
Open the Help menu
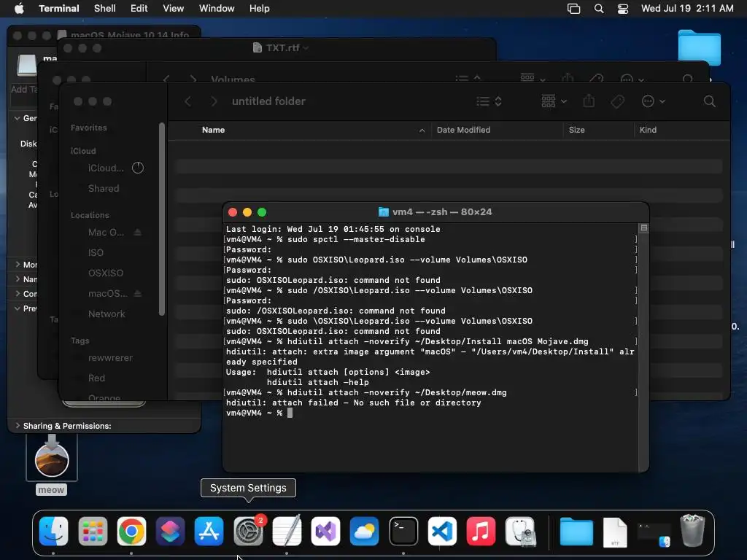[x=260, y=9]
